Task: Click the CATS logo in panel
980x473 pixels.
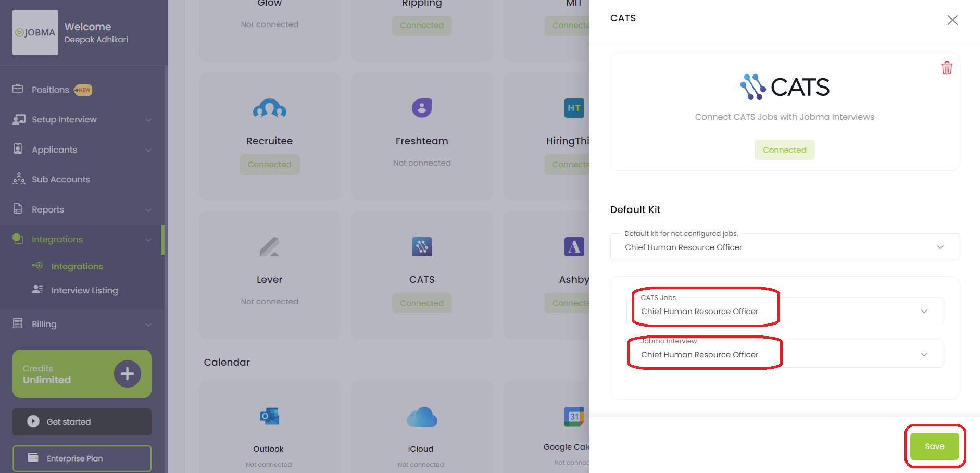Action: coord(785,87)
